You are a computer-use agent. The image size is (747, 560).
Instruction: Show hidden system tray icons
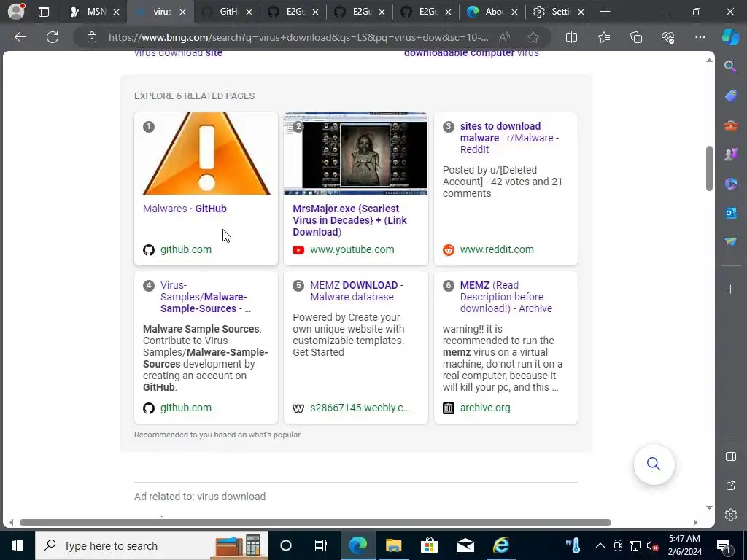click(600, 545)
